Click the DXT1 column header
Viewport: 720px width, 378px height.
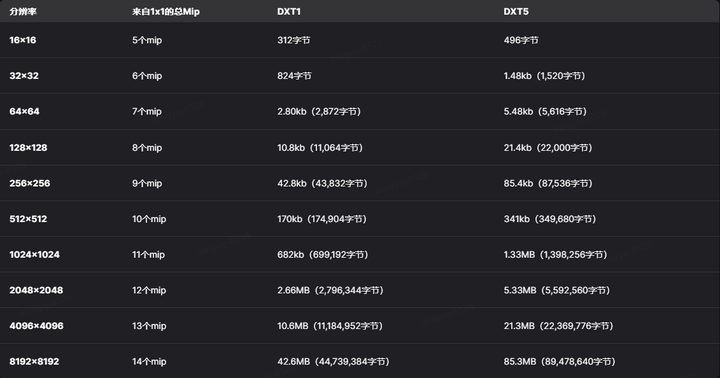[x=289, y=11]
